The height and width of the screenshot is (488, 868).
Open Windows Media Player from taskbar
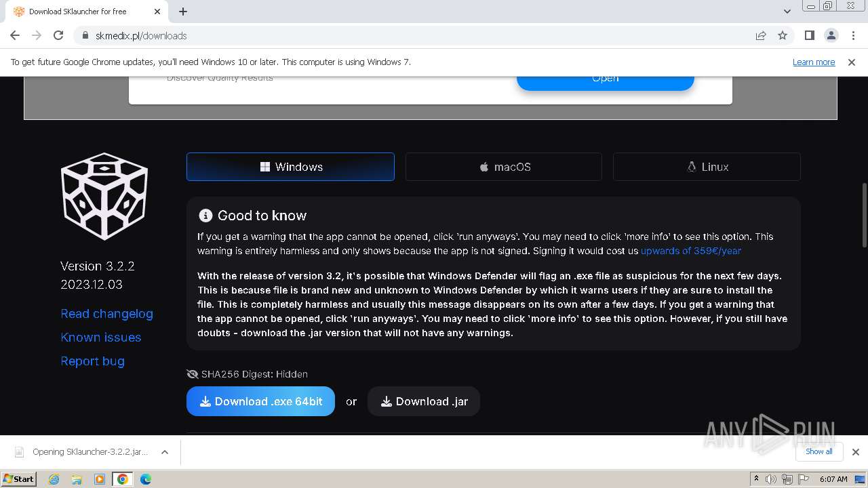[100, 479]
